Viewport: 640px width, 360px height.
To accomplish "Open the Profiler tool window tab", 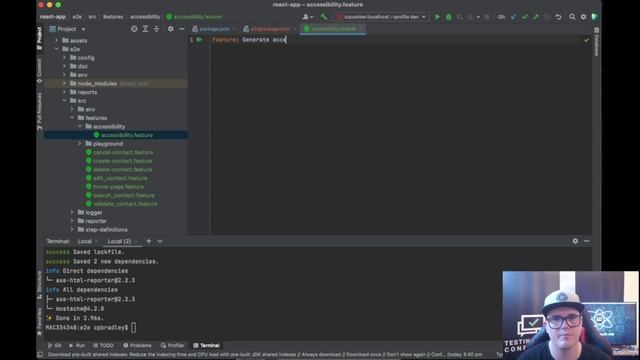I will (173, 345).
